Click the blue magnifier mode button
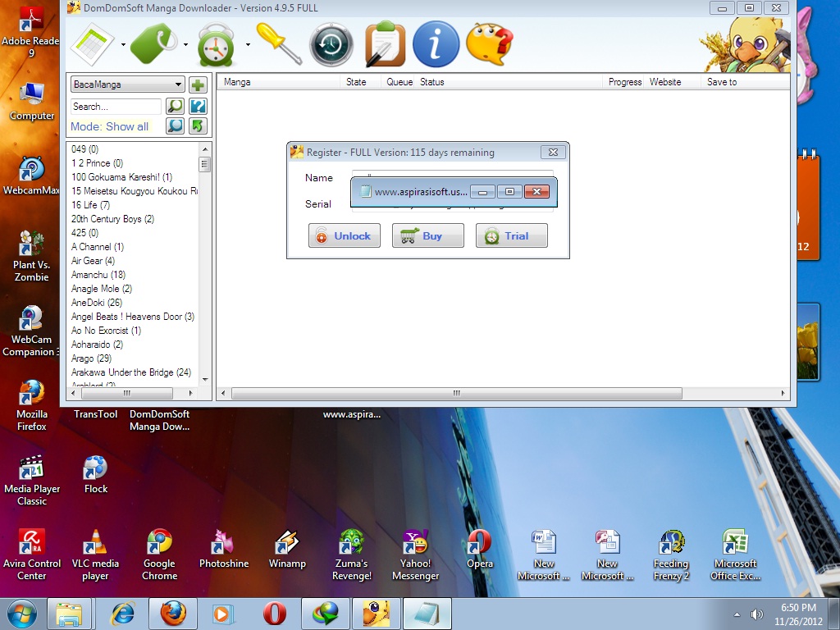Image resolution: width=840 pixels, height=630 pixels. pos(176,126)
